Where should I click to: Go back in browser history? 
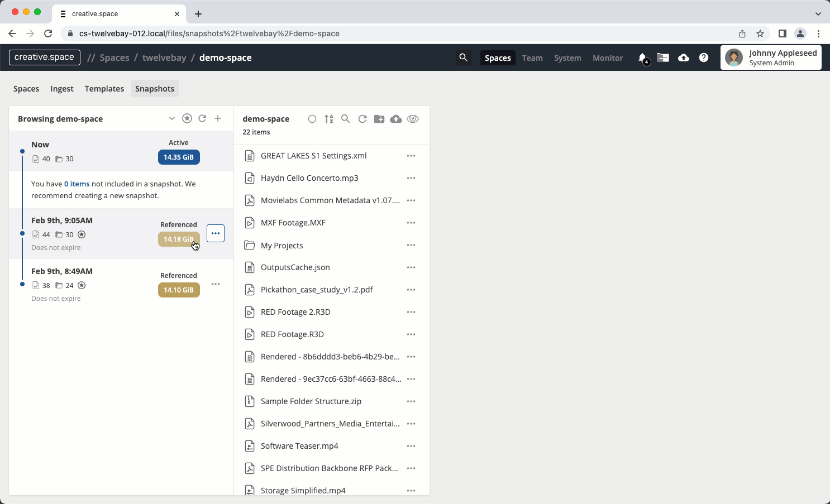[12, 33]
